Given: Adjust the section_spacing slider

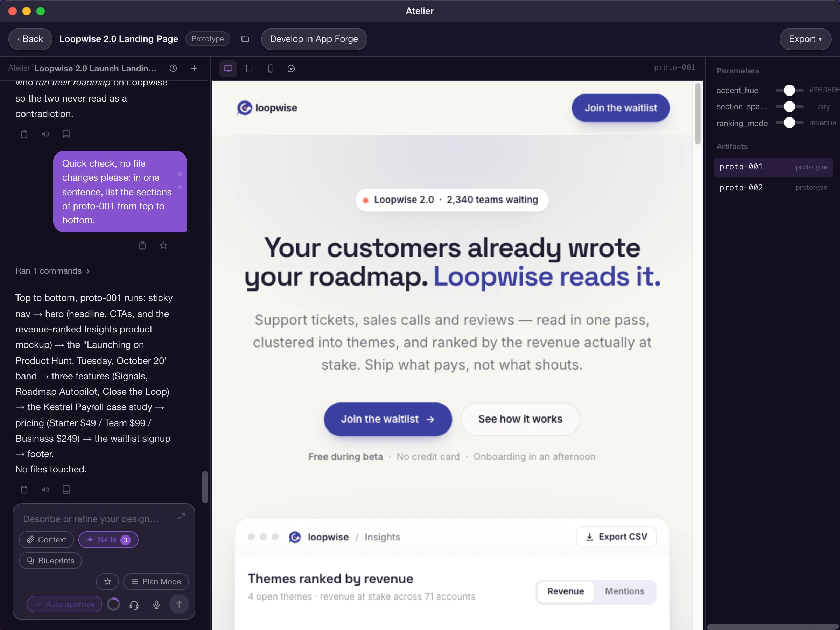Looking at the screenshot, I should tap(790, 106).
